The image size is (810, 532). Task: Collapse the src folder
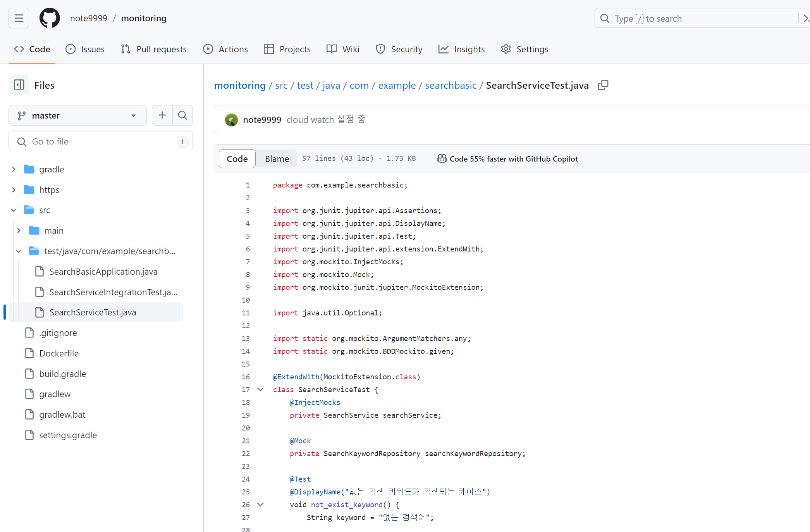[14, 210]
